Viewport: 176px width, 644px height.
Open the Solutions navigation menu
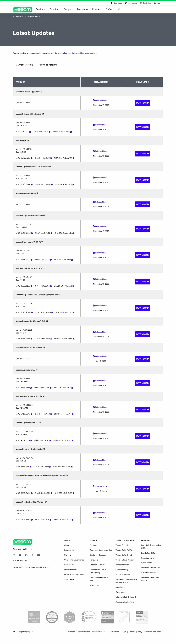55,10
